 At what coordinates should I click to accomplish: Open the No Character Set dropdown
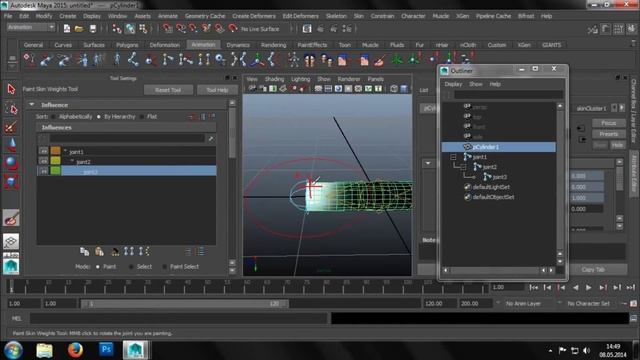(x=588, y=304)
